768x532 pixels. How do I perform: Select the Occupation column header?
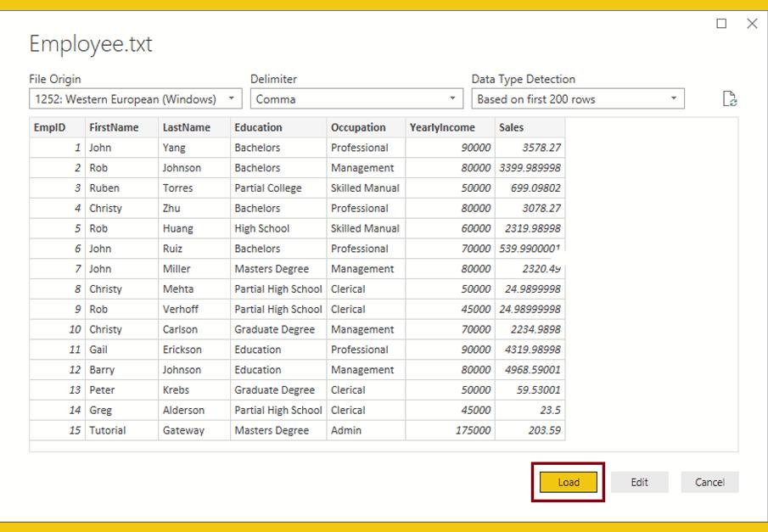(x=367, y=127)
